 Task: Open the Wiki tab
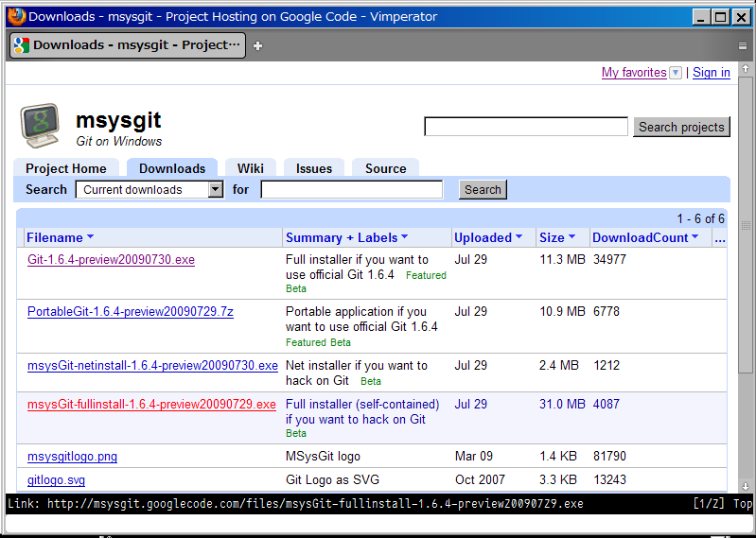tap(250, 168)
